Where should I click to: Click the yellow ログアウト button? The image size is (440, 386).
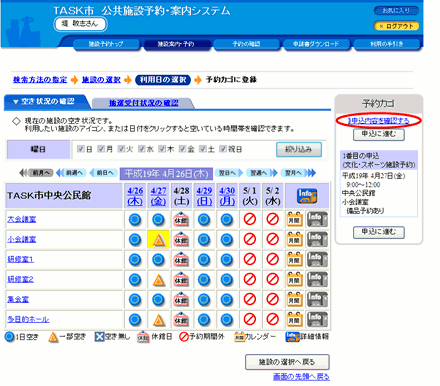pos(396,26)
